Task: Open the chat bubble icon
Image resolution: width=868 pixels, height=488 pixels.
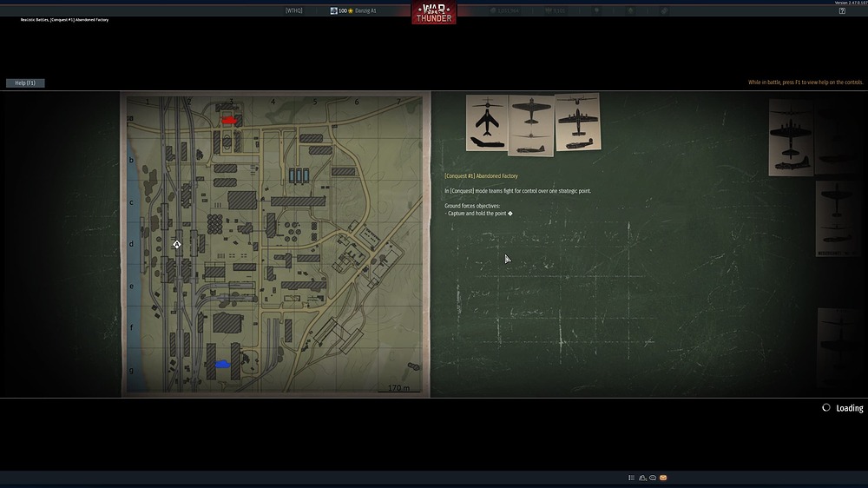Action: point(653,478)
